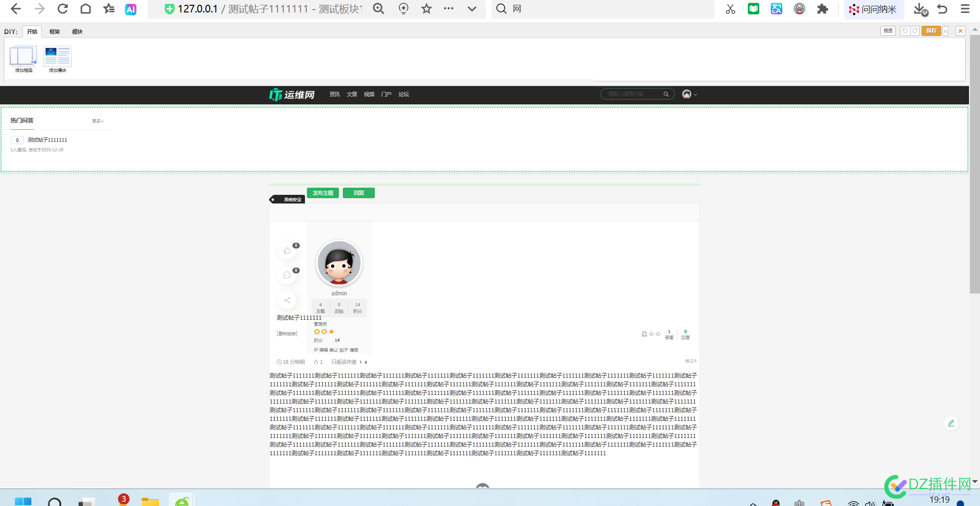
Task: Click the green 发布主题 button
Action: tap(323, 193)
